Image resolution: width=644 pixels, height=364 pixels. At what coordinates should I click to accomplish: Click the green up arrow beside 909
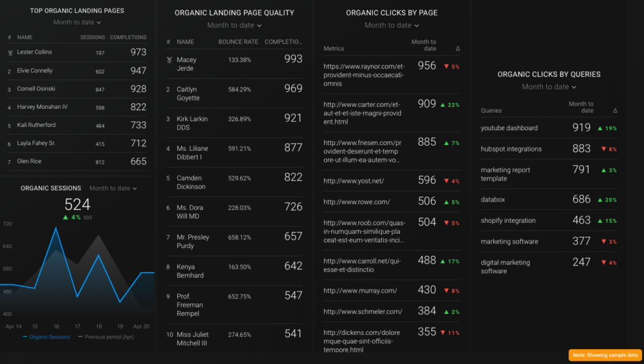[x=444, y=105]
